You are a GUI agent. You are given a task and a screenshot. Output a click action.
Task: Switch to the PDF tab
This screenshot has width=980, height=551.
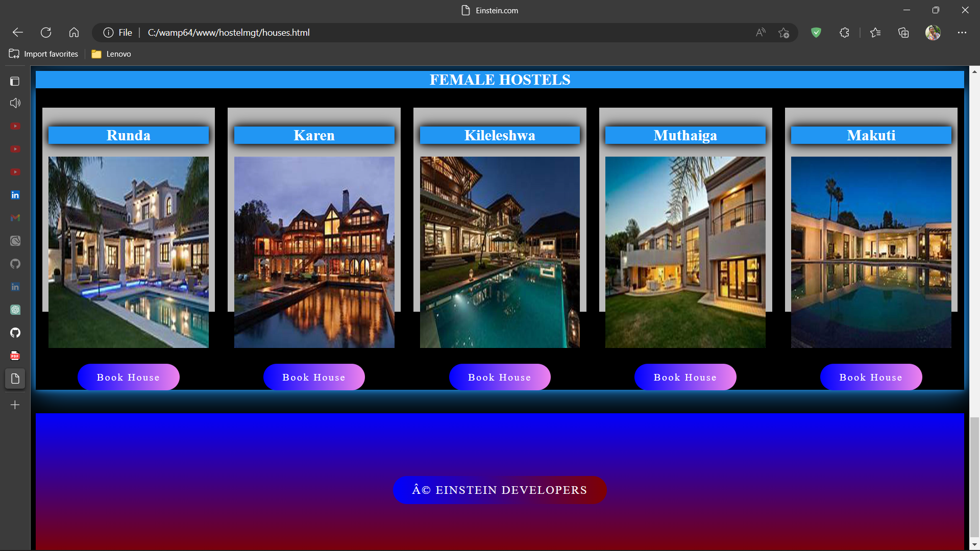pyautogui.click(x=15, y=356)
